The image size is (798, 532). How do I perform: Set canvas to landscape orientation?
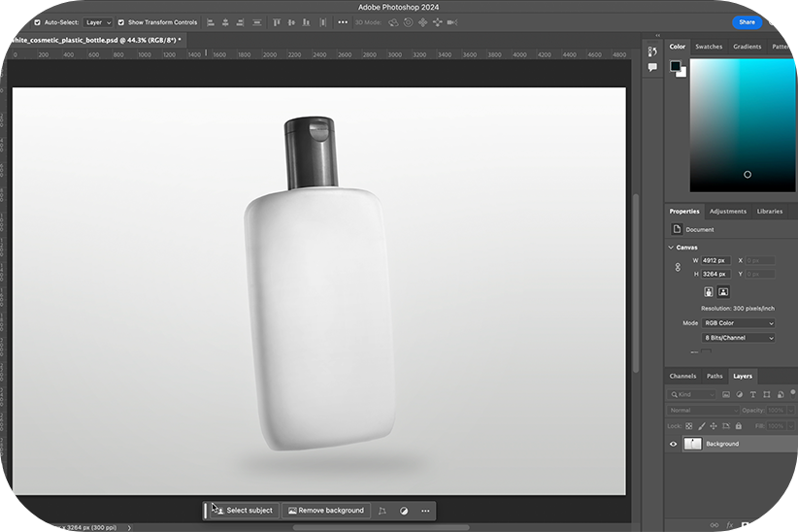click(x=723, y=291)
